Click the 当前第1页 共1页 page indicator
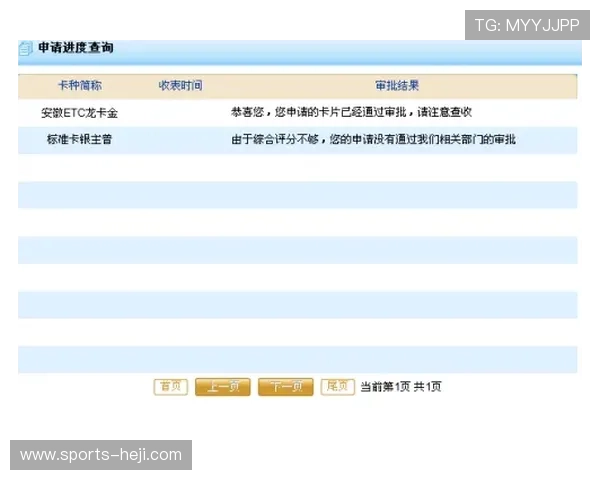The width and height of the screenshot is (600, 480). click(x=401, y=387)
